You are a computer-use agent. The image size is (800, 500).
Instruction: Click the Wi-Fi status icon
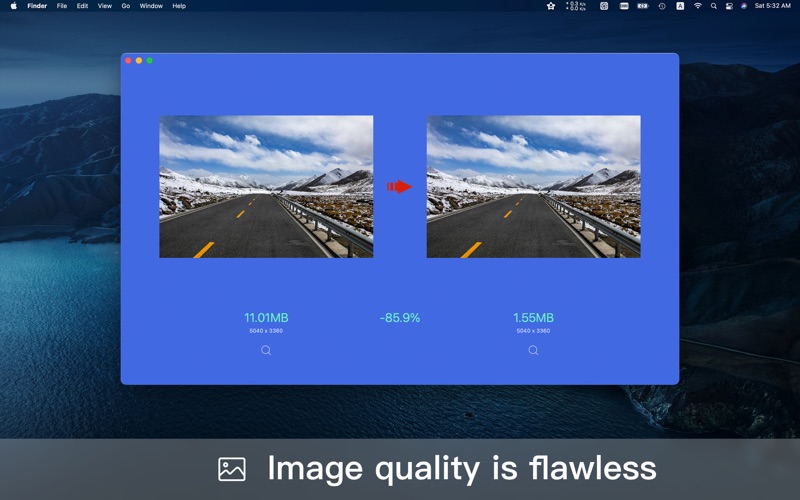pos(697,6)
